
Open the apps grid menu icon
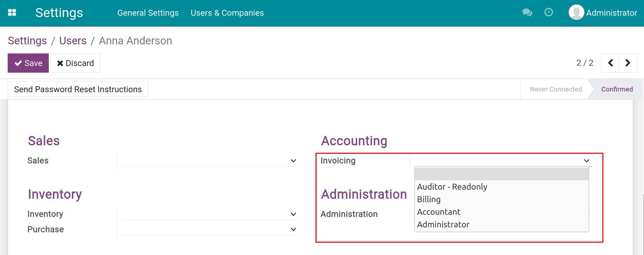(12, 13)
